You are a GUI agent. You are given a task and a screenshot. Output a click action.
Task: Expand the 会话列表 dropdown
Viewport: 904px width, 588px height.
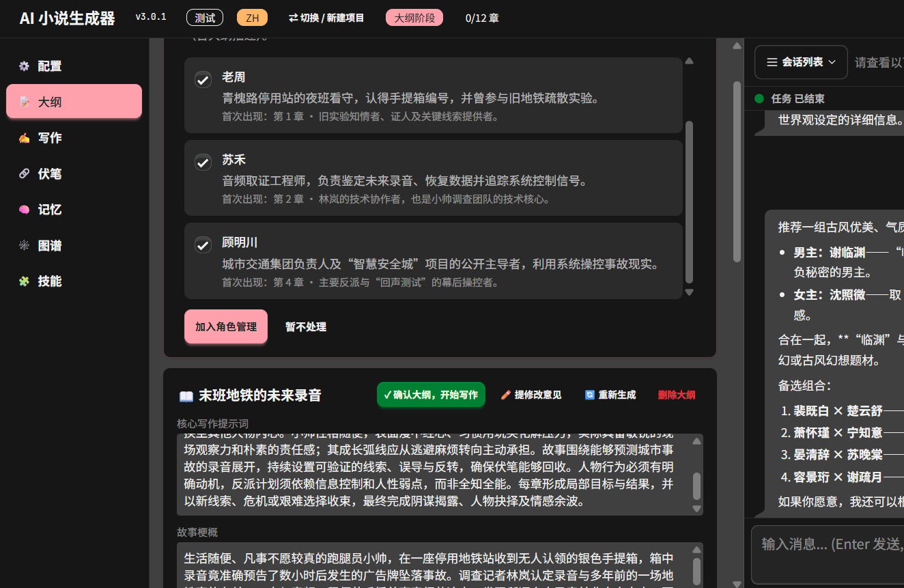coord(801,62)
